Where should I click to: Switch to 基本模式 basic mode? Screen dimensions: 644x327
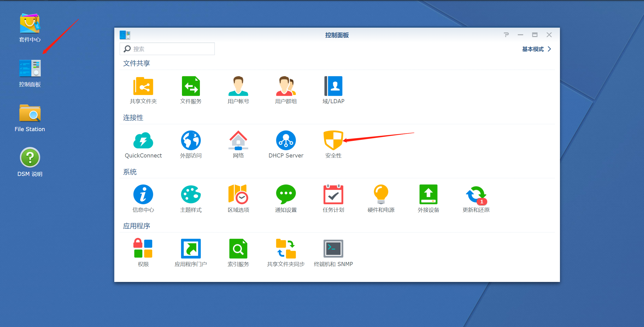533,49
